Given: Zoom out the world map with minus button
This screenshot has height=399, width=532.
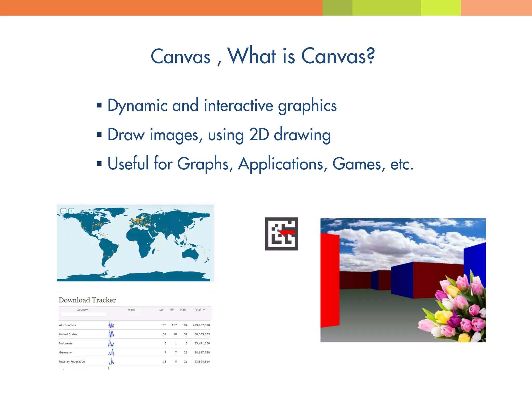Looking at the screenshot, I should [63, 211].
